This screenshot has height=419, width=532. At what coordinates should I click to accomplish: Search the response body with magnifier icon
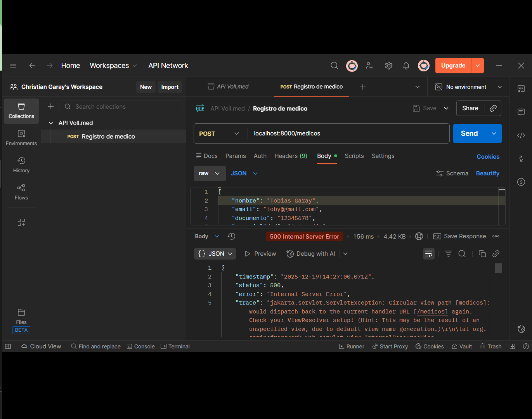coord(462,254)
